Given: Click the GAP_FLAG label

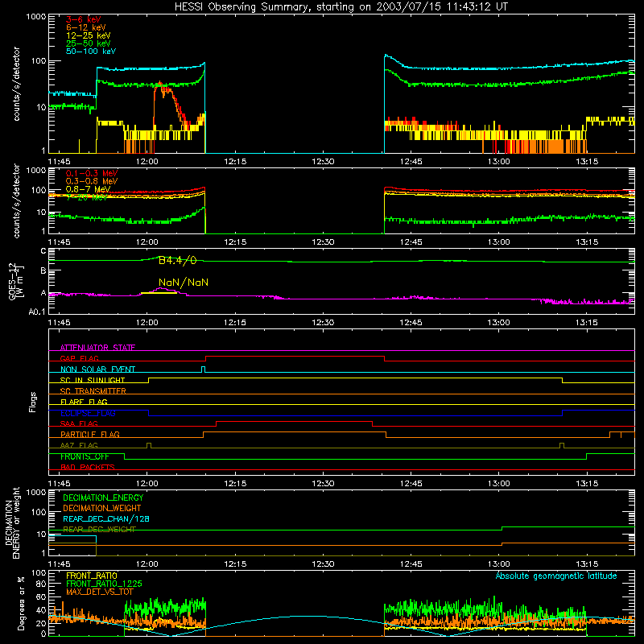Looking at the screenshot, I should [x=79, y=358].
